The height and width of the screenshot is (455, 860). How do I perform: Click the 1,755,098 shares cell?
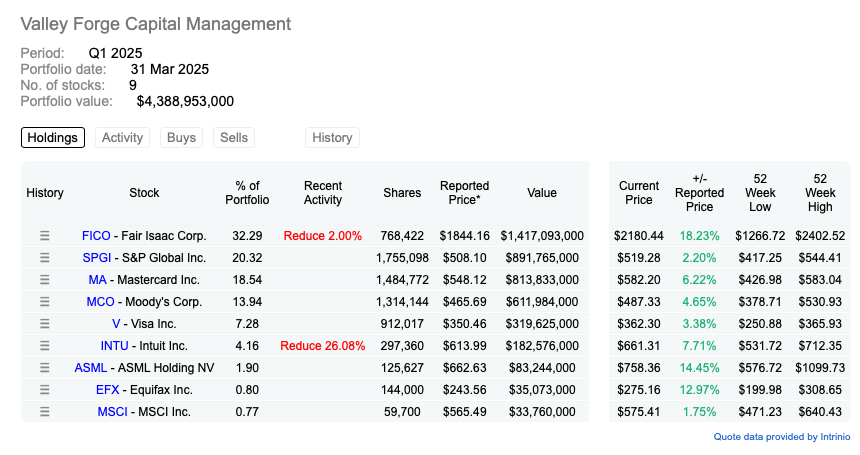pyautogui.click(x=402, y=258)
